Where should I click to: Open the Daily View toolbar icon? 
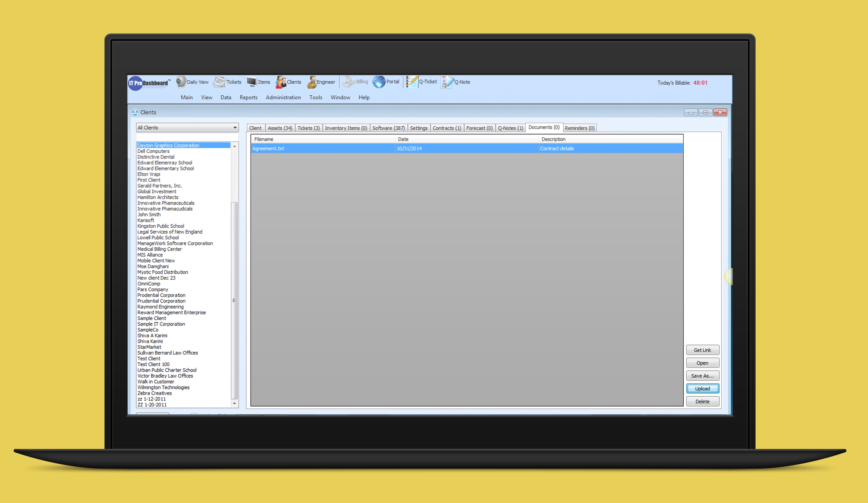(x=181, y=82)
